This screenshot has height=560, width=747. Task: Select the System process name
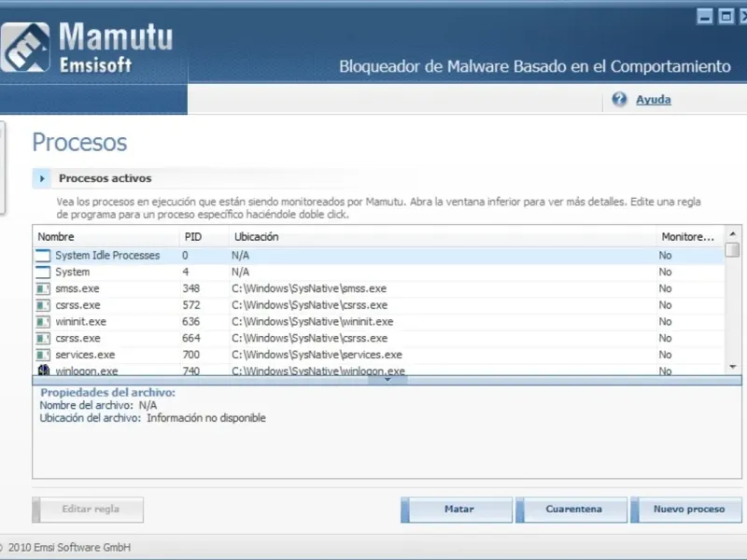click(x=73, y=273)
